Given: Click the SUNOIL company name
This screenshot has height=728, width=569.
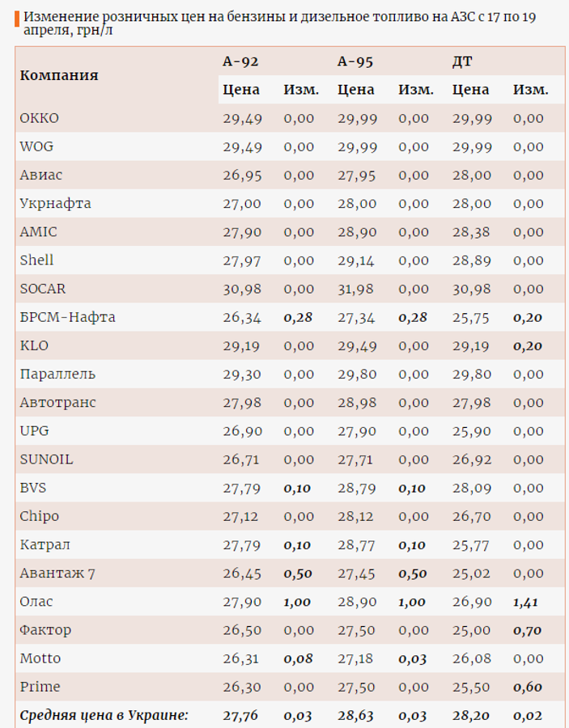Looking at the screenshot, I should [46, 459].
